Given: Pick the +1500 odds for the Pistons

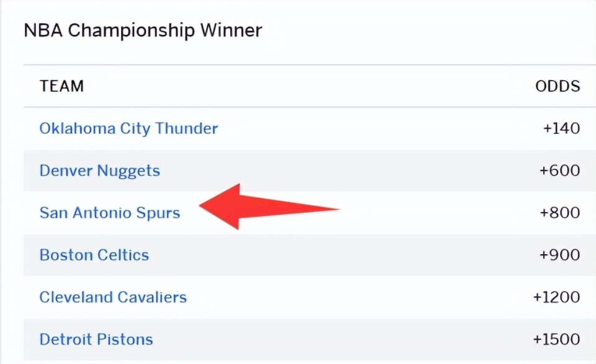Looking at the screenshot, I should (x=556, y=339).
